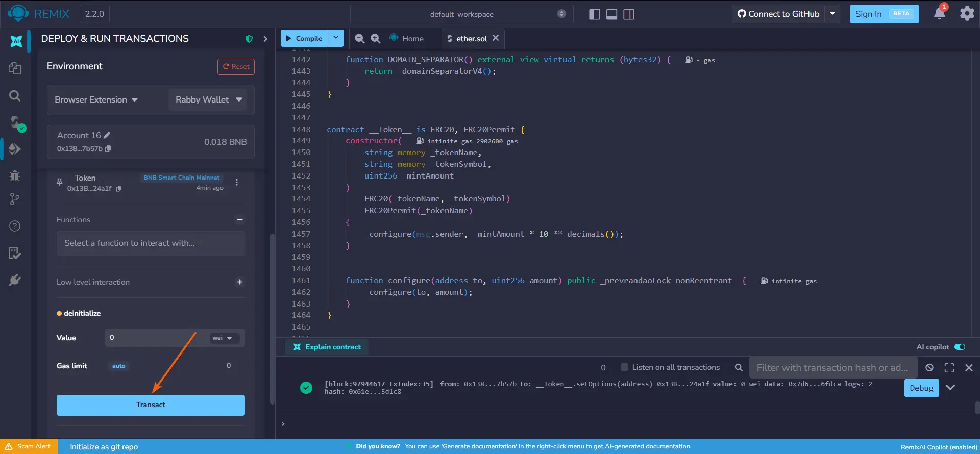Viewport: 980px width, 454px height.
Task: Open the Git source control sidebar icon
Action: (15, 199)
